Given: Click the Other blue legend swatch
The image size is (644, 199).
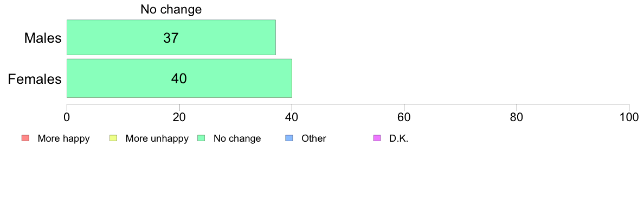Looking at the screenshot, I should pos(289,138).
